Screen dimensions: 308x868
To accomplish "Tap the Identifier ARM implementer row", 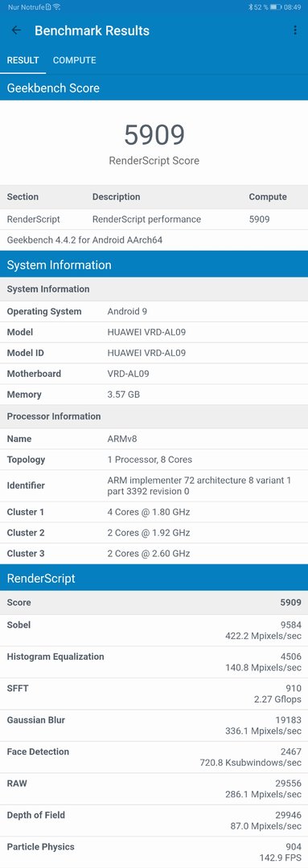I will tap(154, 485).
